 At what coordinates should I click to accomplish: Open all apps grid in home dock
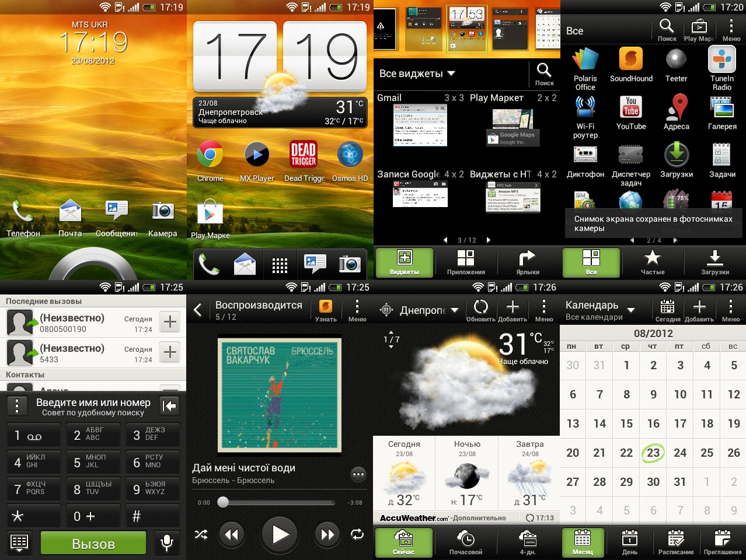click(x=280, y=265)
